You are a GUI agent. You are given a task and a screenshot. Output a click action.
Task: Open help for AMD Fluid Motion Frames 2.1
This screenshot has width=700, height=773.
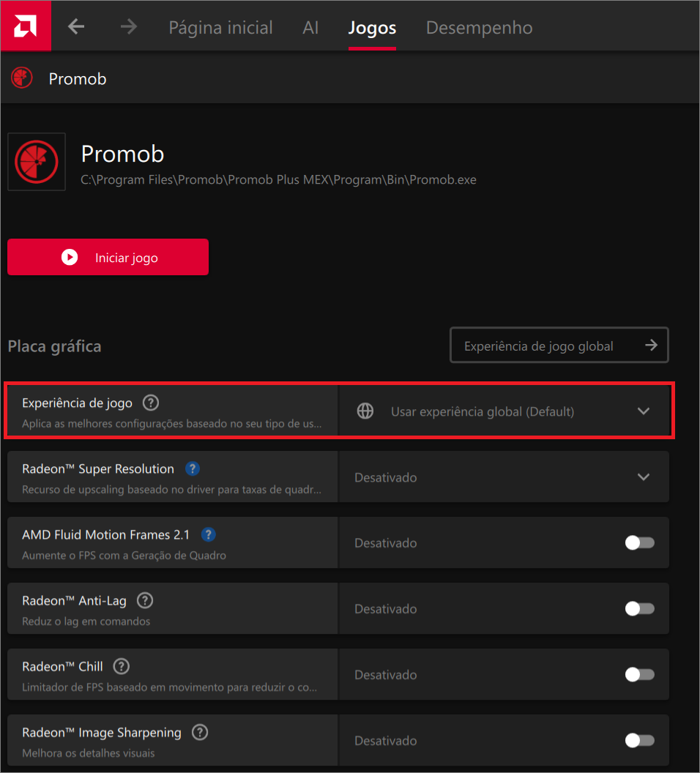pyautogui.click(x=209, y=534)
